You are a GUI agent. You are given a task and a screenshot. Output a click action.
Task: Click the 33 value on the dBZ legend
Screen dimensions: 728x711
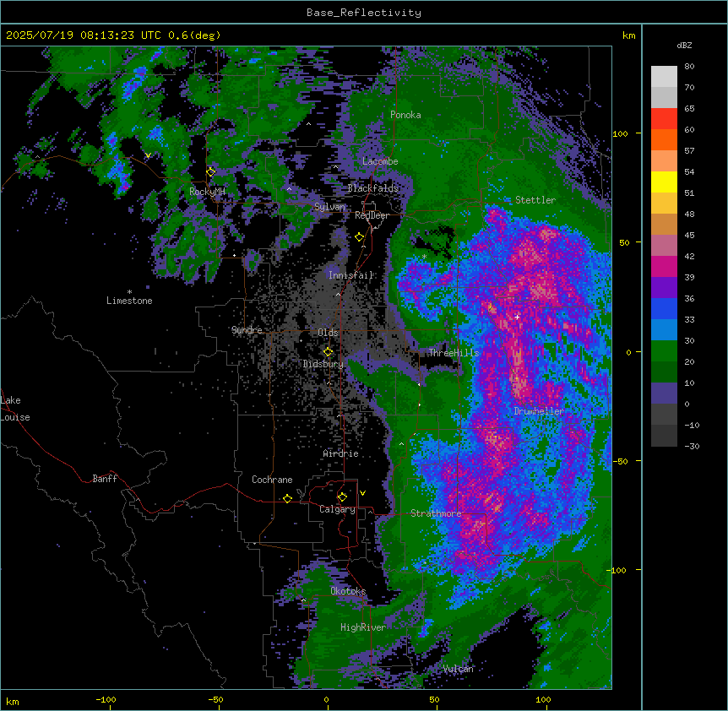pyautogui.click(x=689, y=320)
